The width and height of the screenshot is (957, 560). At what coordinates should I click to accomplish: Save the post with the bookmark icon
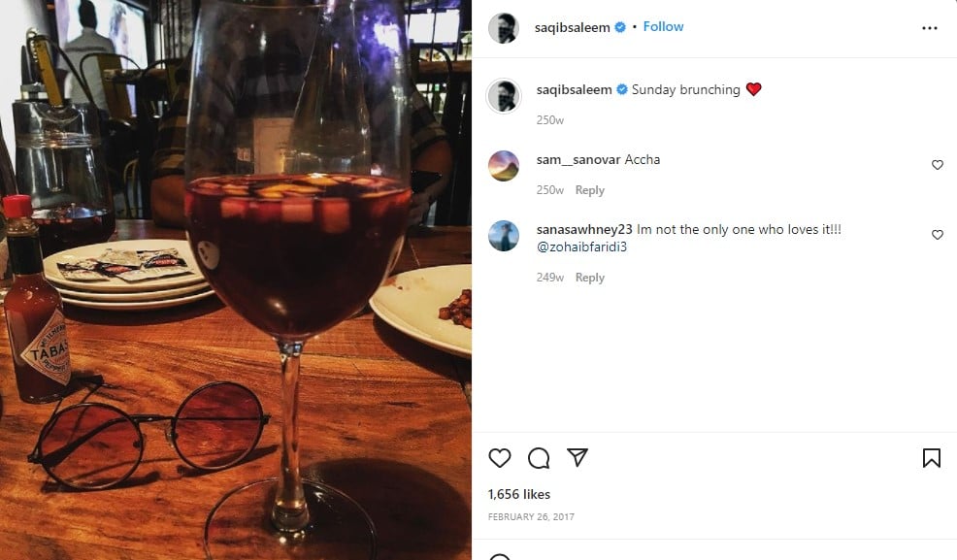coord(932,457)
